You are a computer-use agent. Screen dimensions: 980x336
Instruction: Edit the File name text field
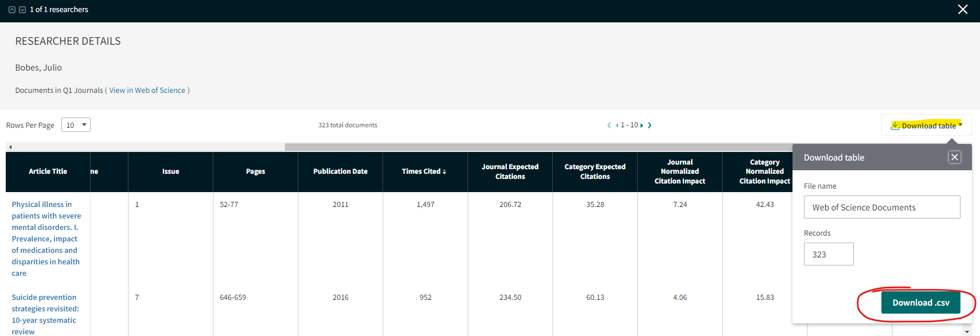881,207
